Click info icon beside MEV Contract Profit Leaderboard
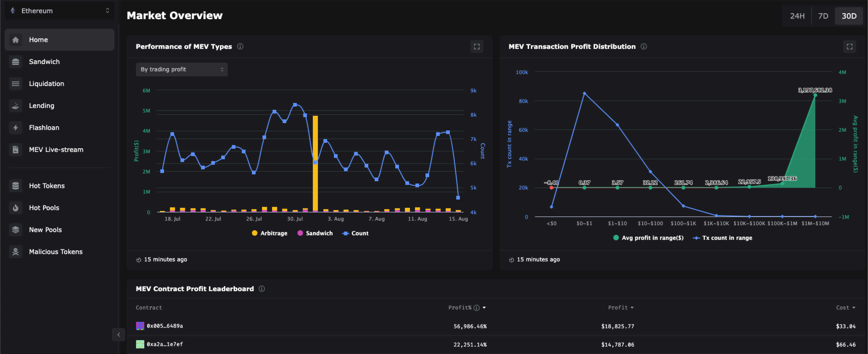 click(262, 289)
